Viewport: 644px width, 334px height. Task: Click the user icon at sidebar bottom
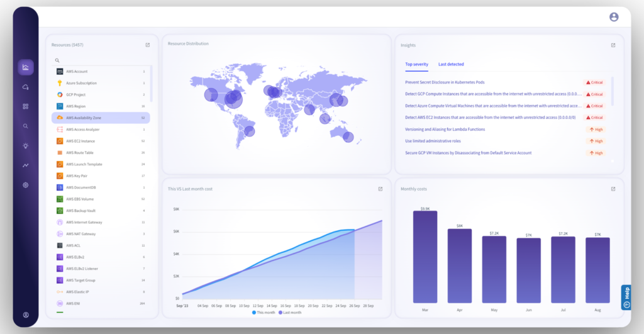pos(26,315)
